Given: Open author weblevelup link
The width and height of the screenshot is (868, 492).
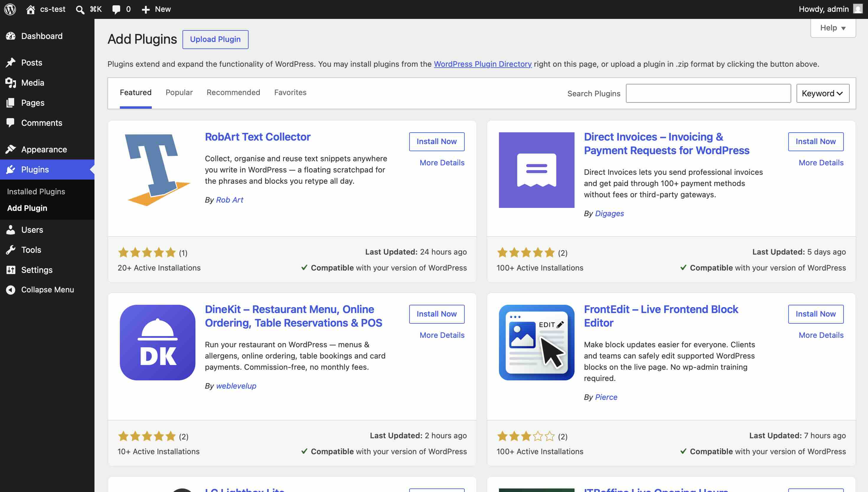Looking at the screenshot, I should (236, 386).
